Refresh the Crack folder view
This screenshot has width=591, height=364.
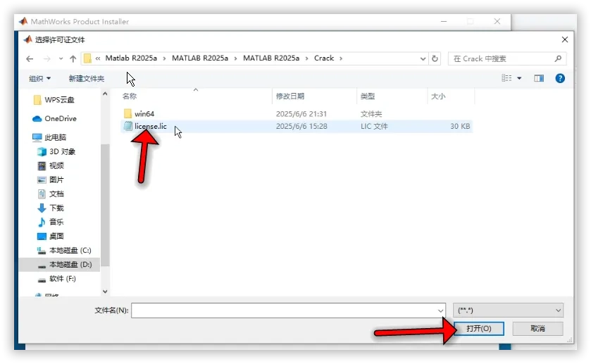point(435,58)
